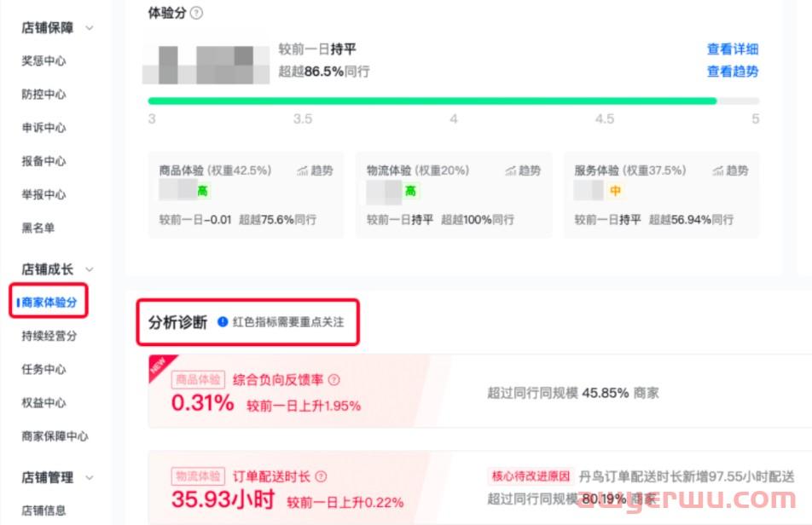The image size is (812, 525).
Task: Click help icon next to 体验分
Action: [197, 14]
